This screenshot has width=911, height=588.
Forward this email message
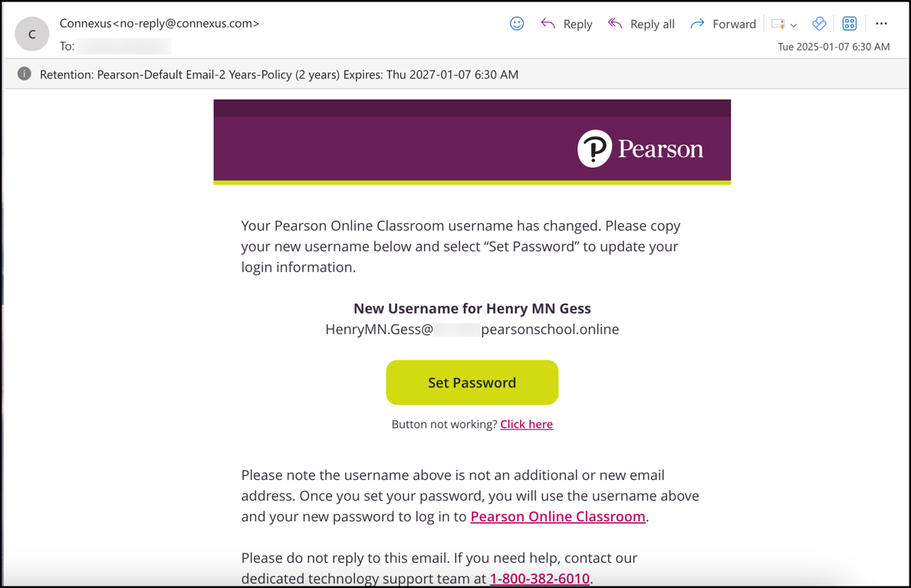pos(723,24)
